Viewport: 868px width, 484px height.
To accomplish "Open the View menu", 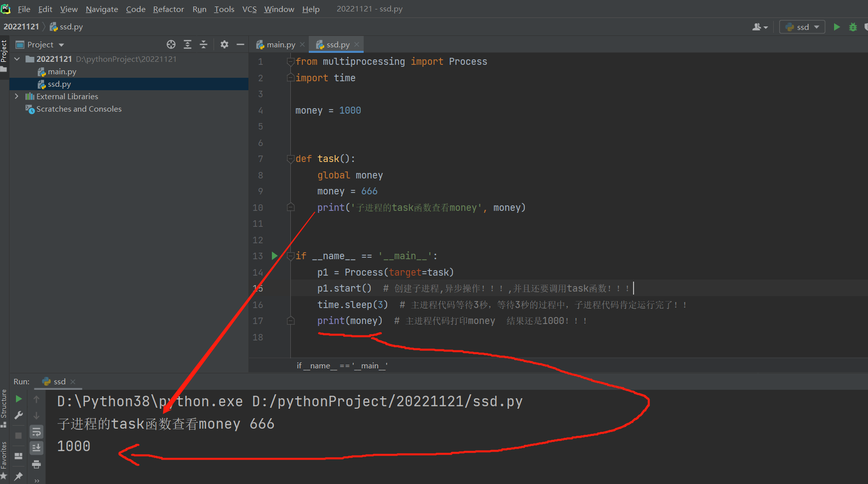I will tap(69, 9).
